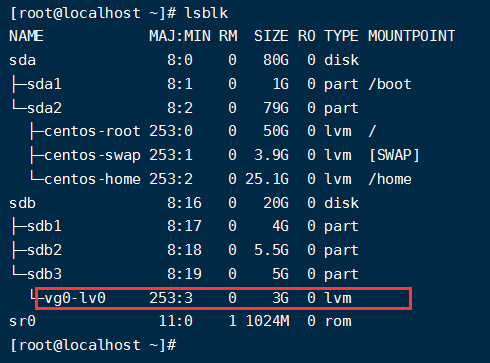Click the '5.5G' size of sdb2
Image resolution: width=490 pixels, height=363 pixels.
click(271, 250)
